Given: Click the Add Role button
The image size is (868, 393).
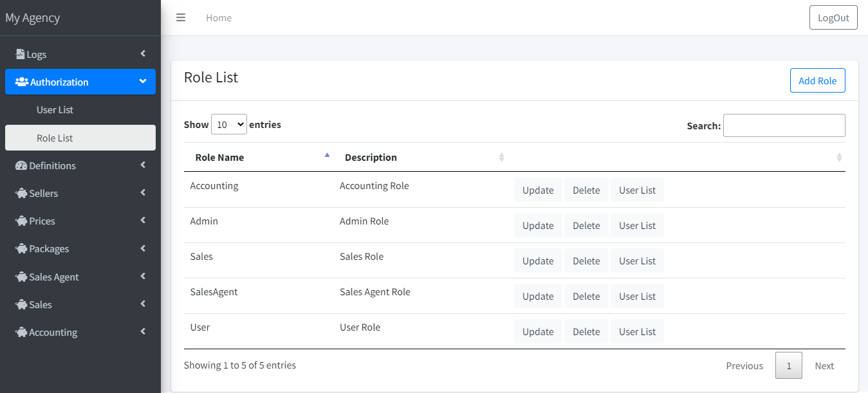Looking at the screenshot, I should click(817, 80).
